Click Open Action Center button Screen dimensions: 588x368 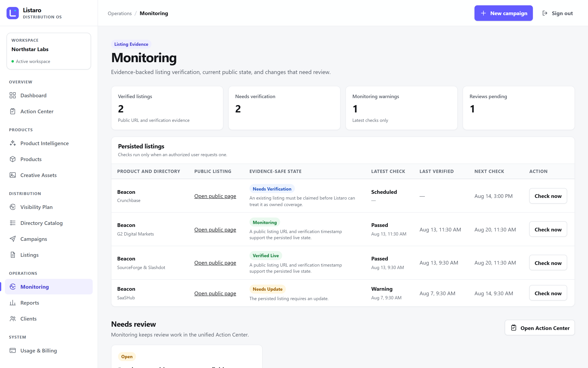540,328
